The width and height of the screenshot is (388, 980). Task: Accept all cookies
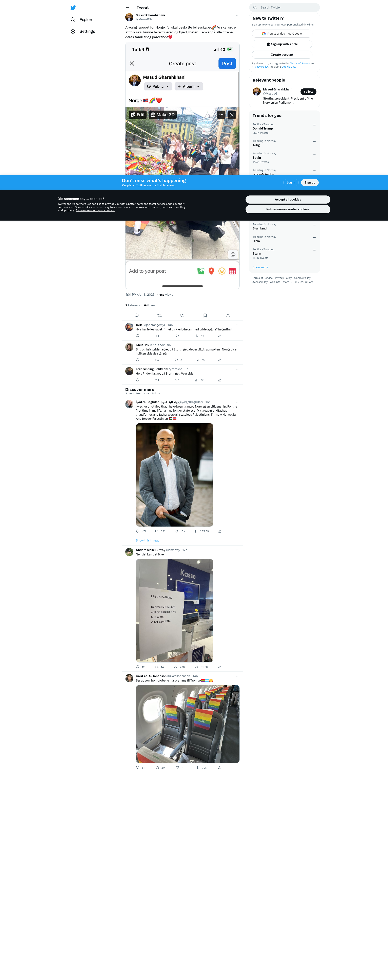pos(288,199)
